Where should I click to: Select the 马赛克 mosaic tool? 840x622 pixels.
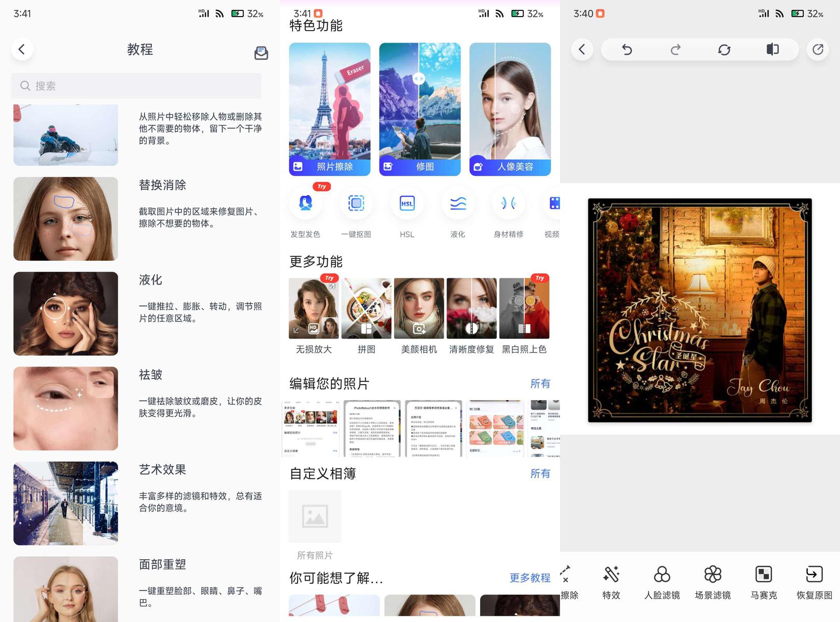tap(764, 583)
